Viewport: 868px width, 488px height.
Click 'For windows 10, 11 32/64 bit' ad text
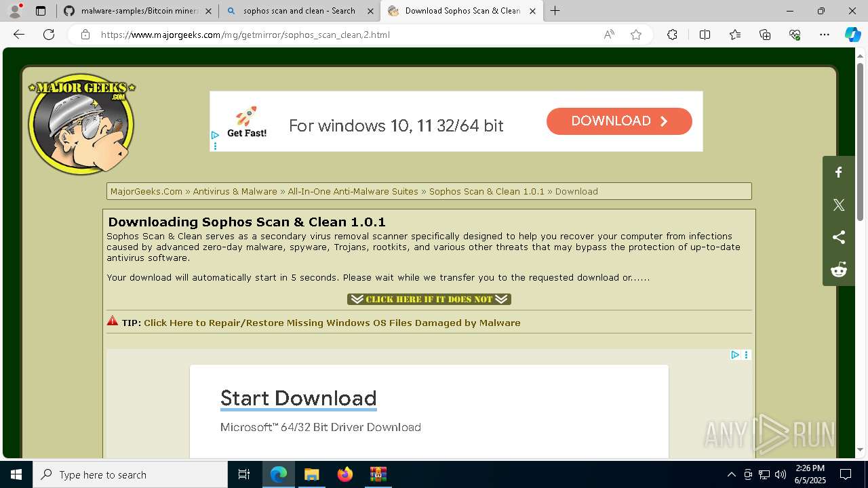[396, 125]
